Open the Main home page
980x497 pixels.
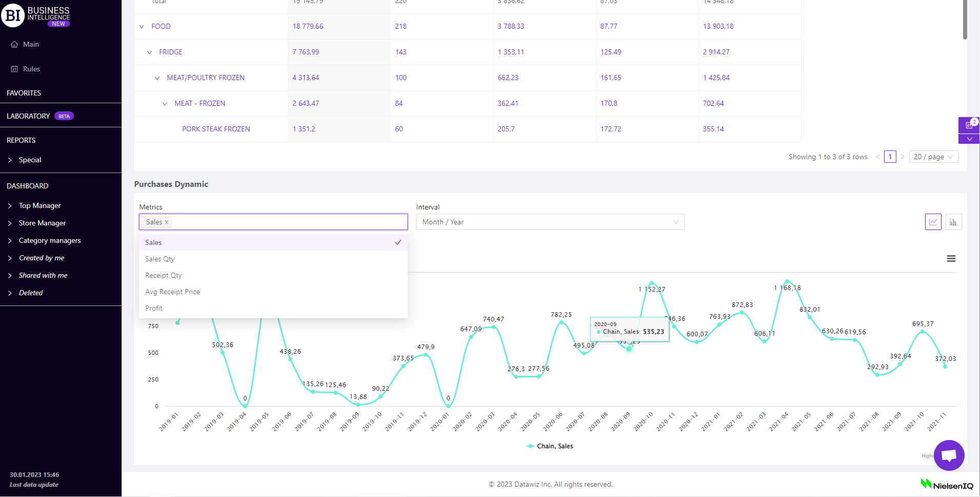(x=31, y=45)
